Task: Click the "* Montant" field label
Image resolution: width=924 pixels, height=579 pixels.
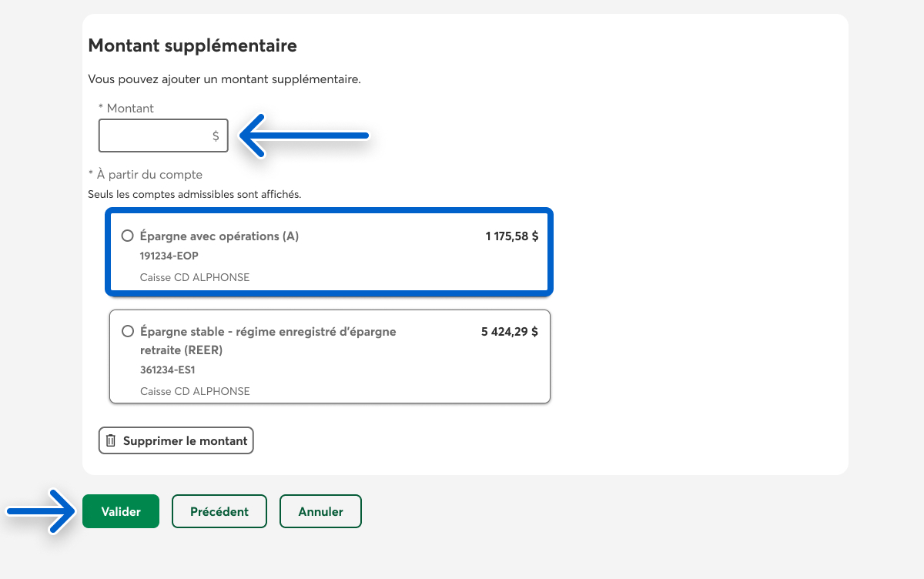Action: [126, 109]
